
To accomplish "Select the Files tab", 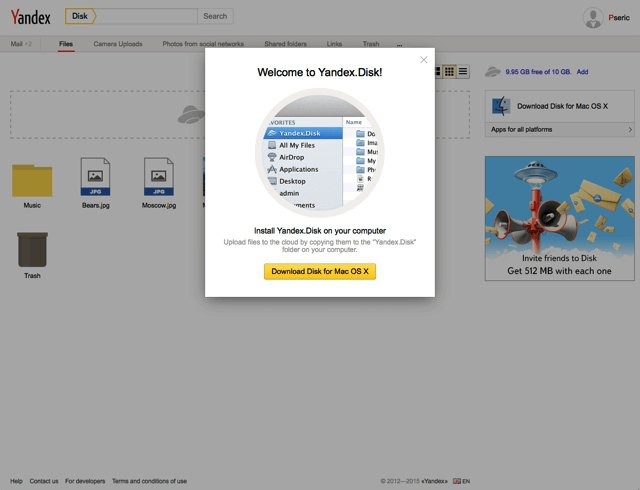I will pyautogui.click(x=66, y=44).
